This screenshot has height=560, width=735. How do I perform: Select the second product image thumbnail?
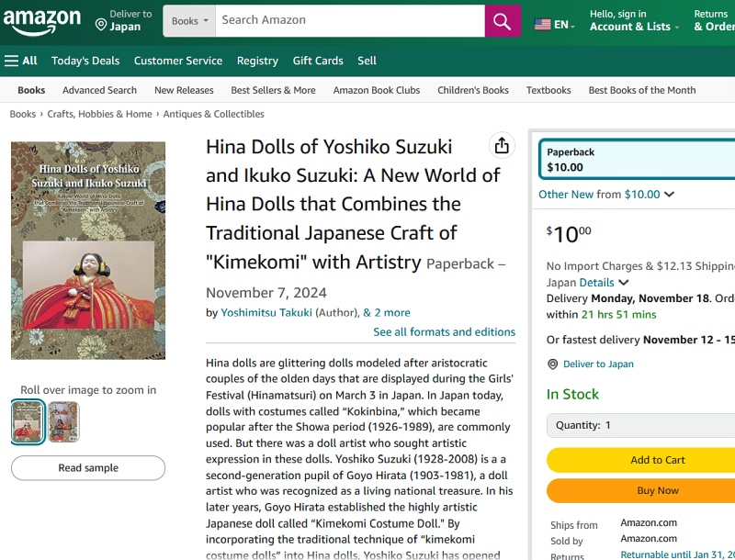click(x=63, y=422)
